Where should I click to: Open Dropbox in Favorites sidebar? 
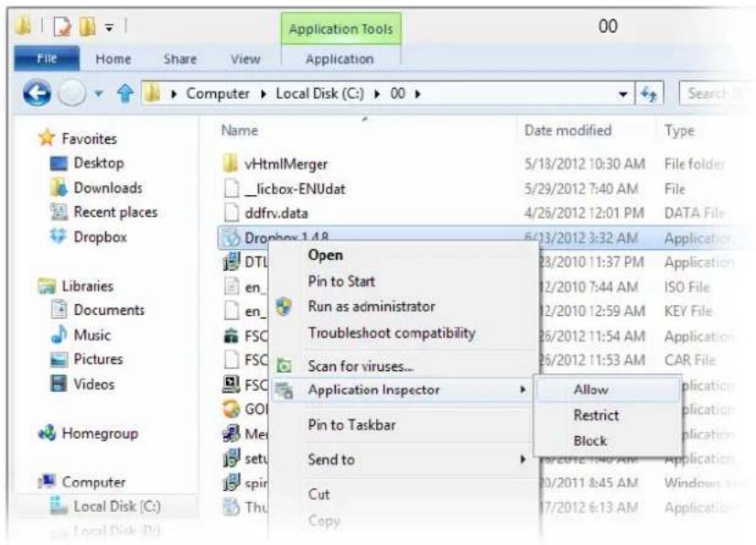pos(100,237)
